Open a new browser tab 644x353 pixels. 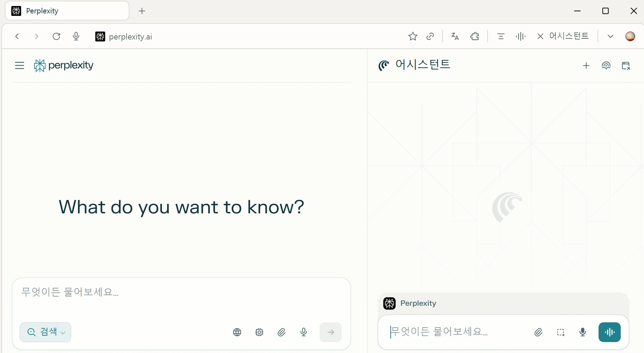coord(142,11)
